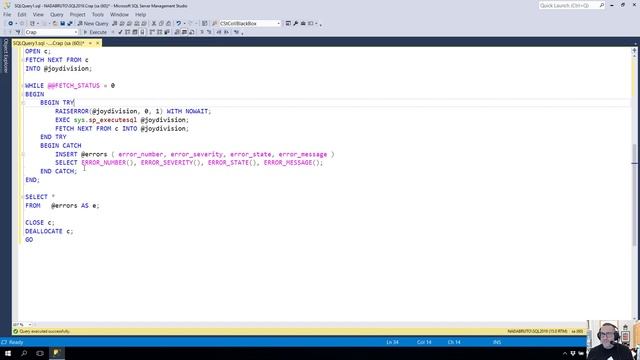
Task: Collapse the WHILE @@FETCH_STATUS block
Action: coord(23,86)
